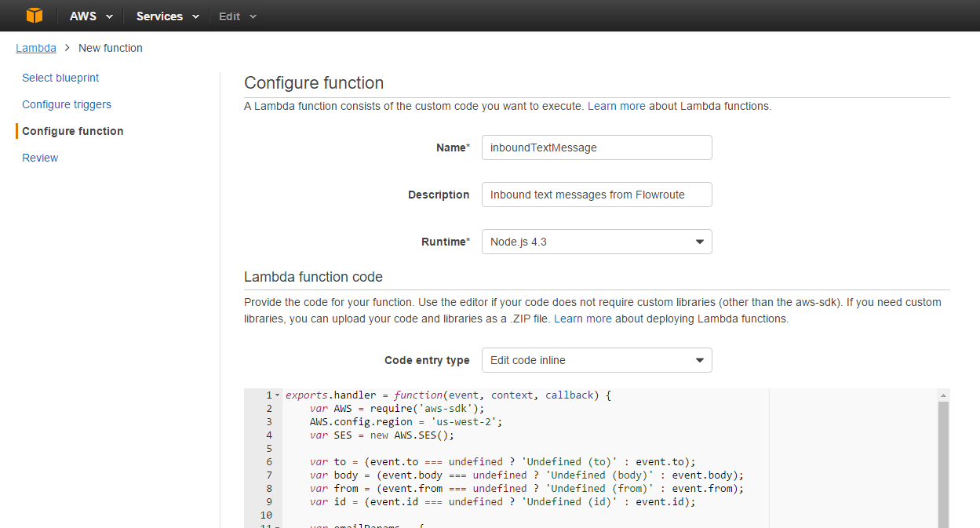Click the editor scroll up arrow
This screenshot has width=980, height=528.
point(943,395)
